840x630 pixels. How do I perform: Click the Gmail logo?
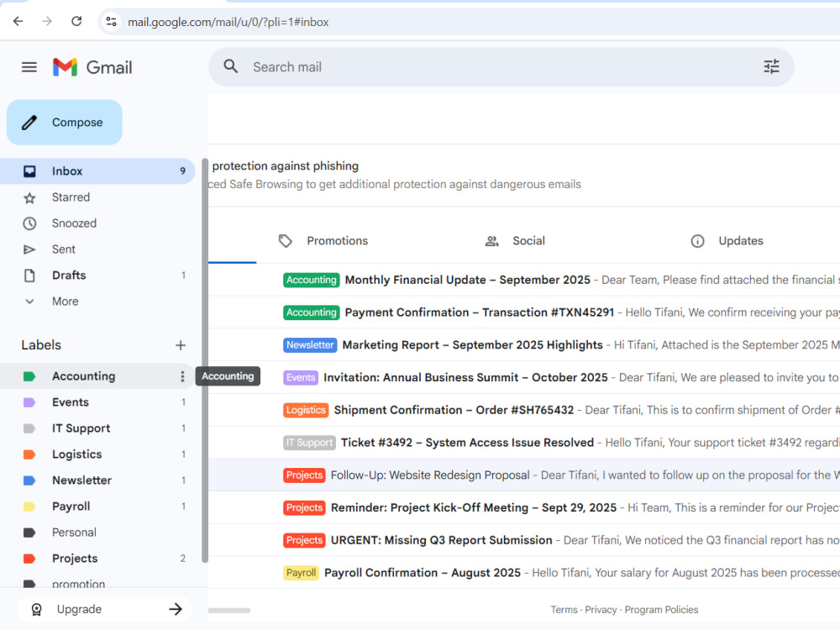coord(92,67)
